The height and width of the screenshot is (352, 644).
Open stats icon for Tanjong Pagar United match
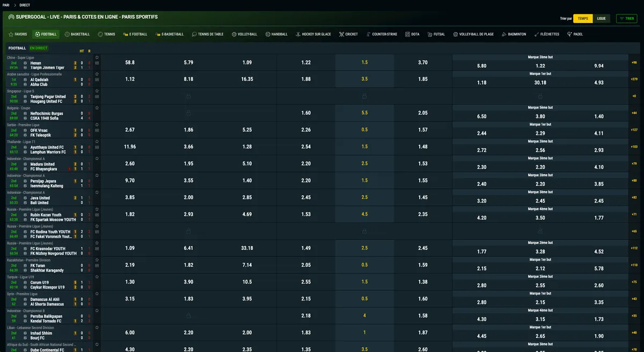pos(97,97)
